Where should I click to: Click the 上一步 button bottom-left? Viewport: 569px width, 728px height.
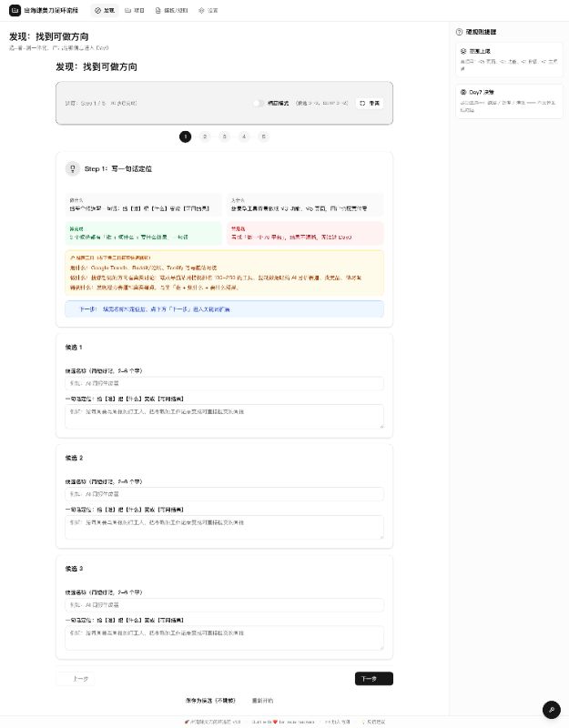[76, 678]
